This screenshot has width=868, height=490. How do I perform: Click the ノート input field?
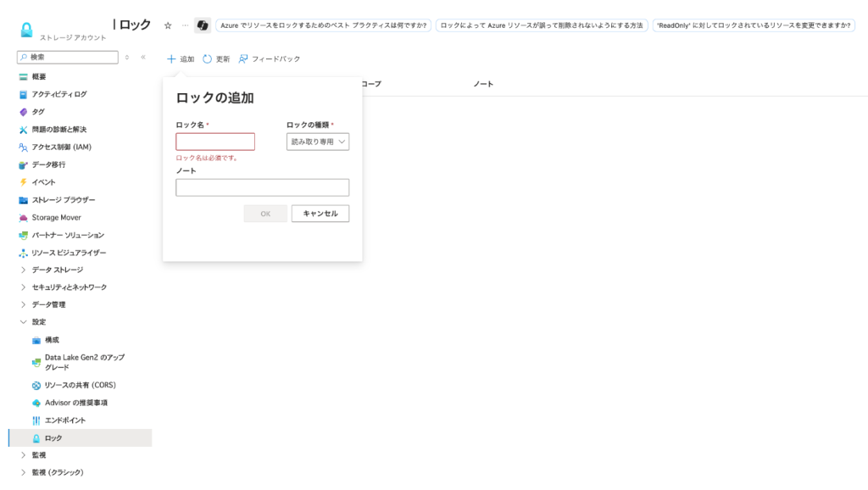pos(262,187)
